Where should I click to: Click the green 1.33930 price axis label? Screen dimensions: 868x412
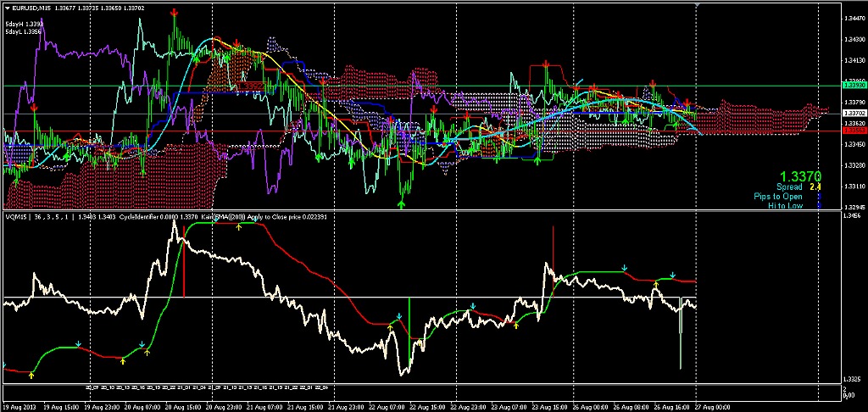pos(854,86)
